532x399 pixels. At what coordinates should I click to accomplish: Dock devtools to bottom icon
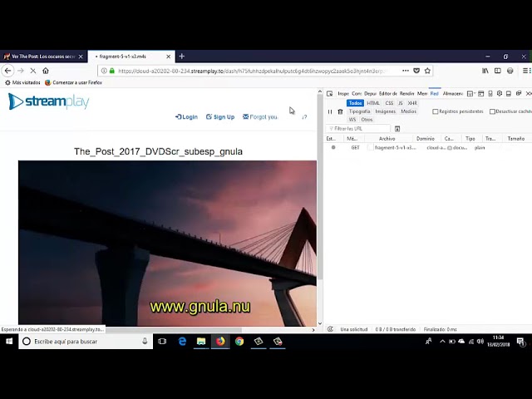click(509, 94)
